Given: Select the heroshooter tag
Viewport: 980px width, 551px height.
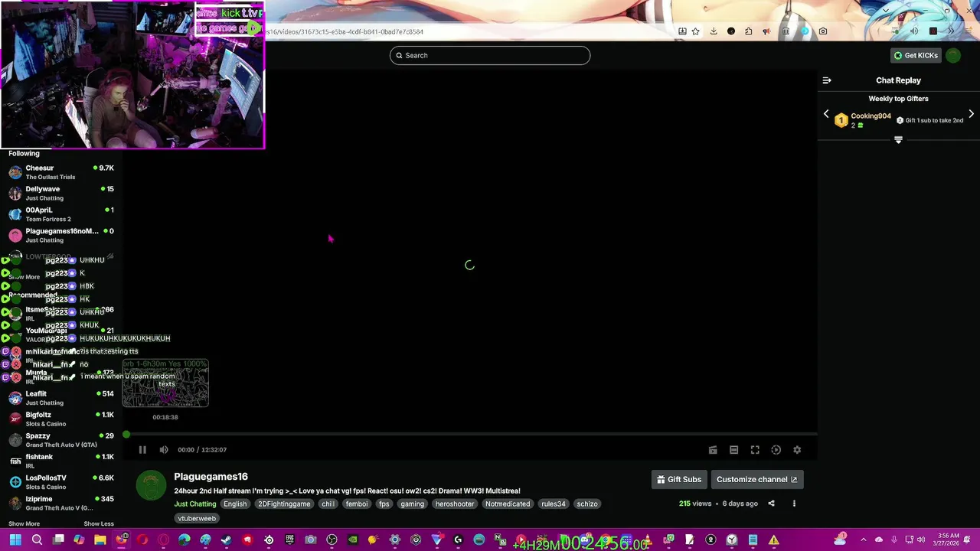Looking at the screenshot, I should [455, 504].
